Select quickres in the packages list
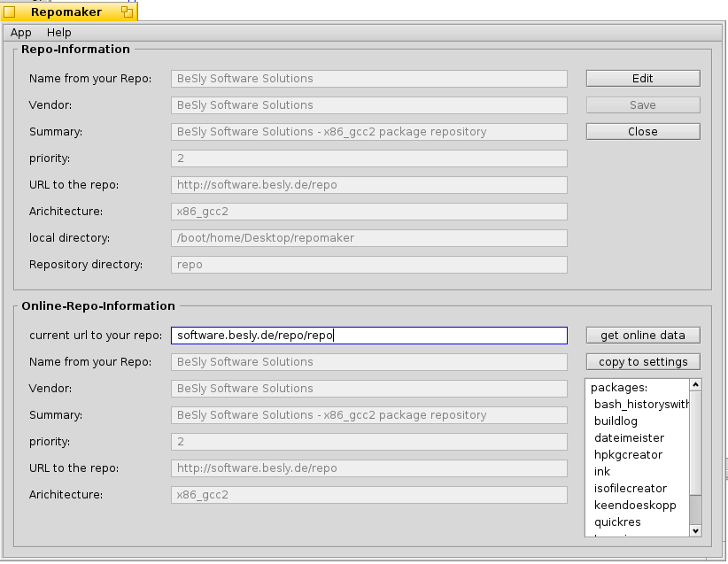This screenshot has height=564, width=728. pos(617,522)
